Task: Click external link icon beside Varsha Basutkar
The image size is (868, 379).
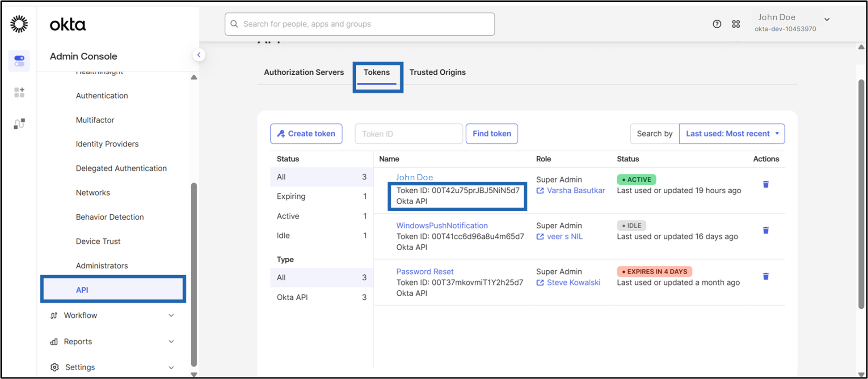Action: [x=540, y=191]
